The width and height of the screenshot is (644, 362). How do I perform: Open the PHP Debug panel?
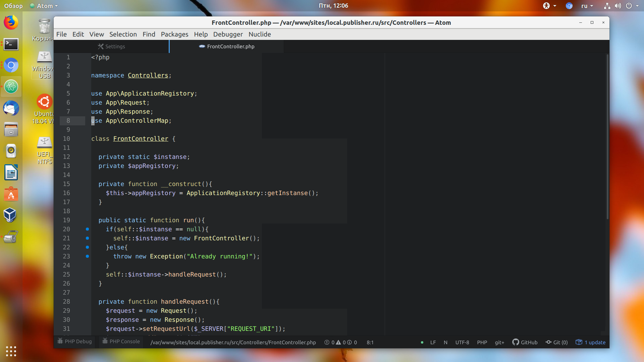pos(74,341)
